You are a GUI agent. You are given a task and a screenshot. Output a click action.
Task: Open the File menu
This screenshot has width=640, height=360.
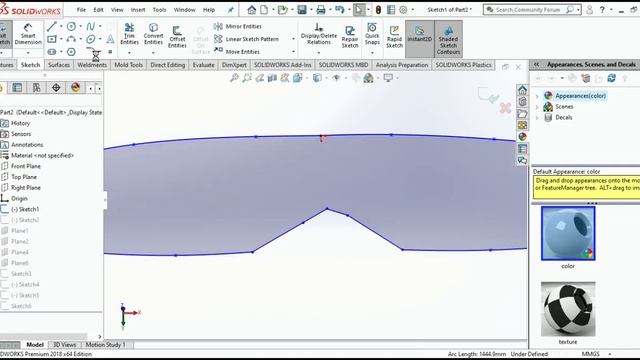[81, 10]
